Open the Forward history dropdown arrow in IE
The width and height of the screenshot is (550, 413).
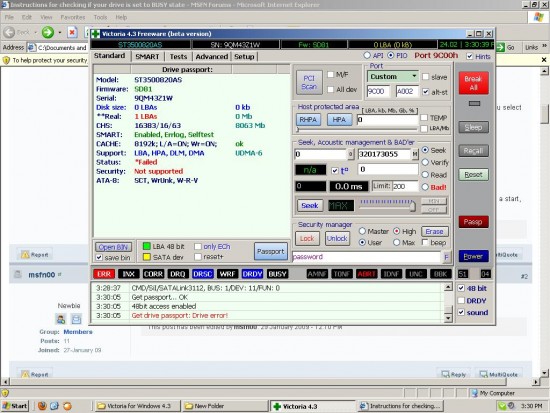click(x=60, y=33)
